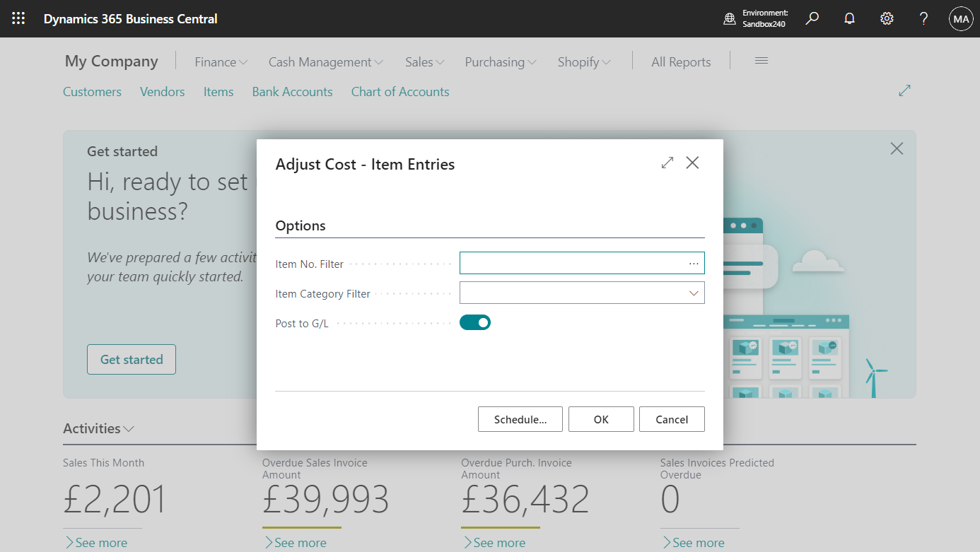Expand the Adjust Cost dialog to full screen
This screenshot has width=980, height=552.
tap(667, 162)
